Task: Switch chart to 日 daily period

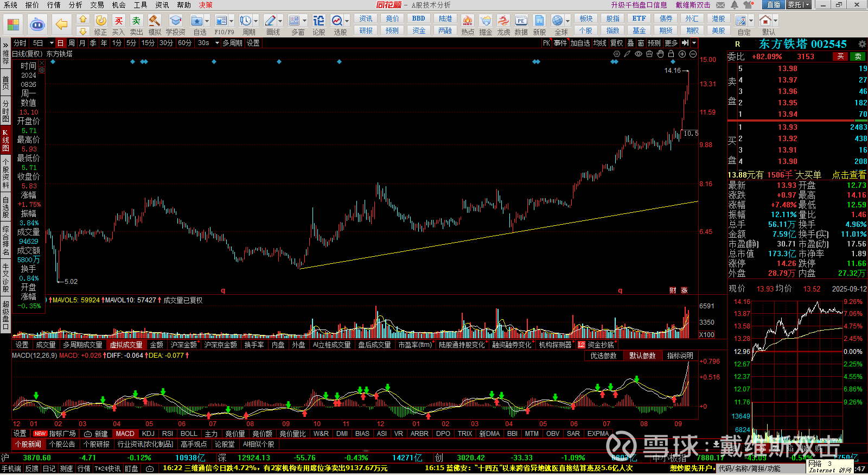Action: click(x=60, y=43)
